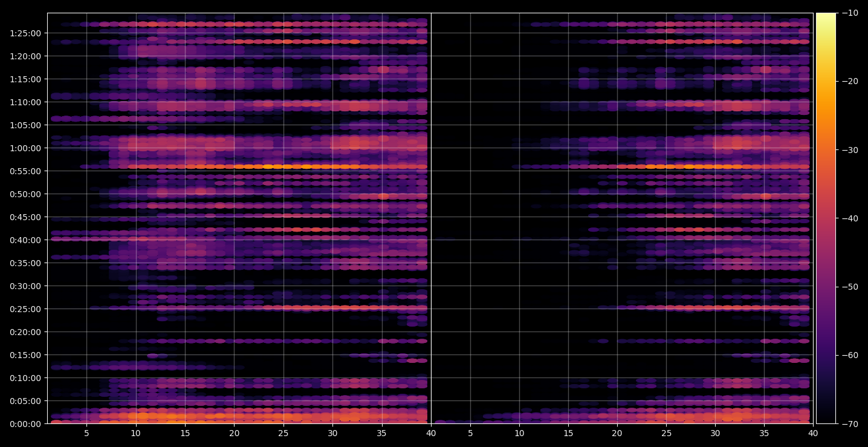This screenshot has height=447, width=868.
Task: Select the 1:10:00 axis label
Action: click(x=26, y=102)
